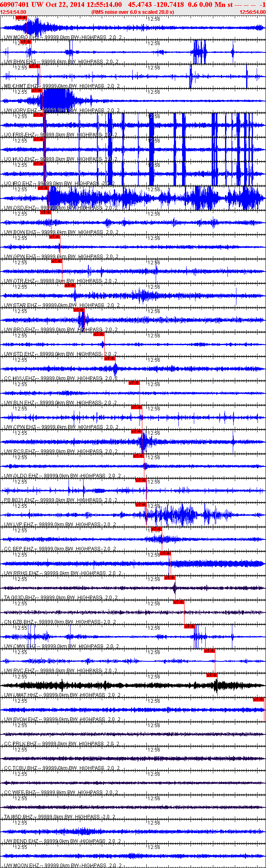Click the UW MOON EHZ station label
The image size is (266, 868).
pyautogui.click(x=21, y=866)
